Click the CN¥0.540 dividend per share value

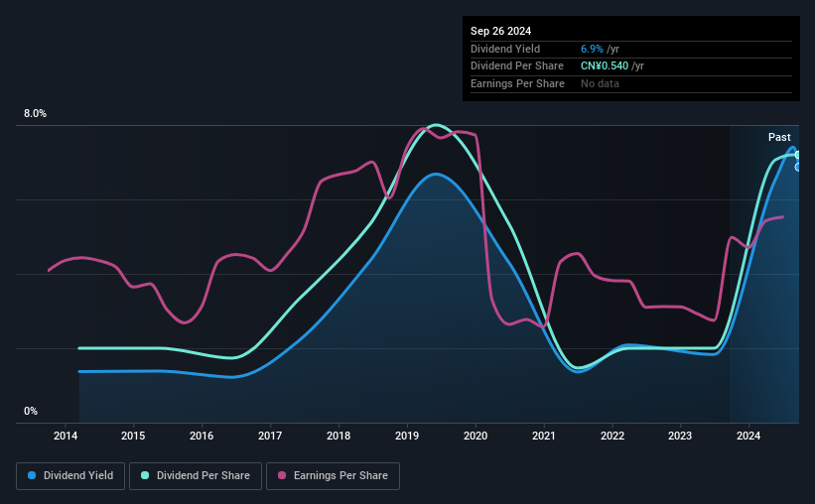(605, 66)
